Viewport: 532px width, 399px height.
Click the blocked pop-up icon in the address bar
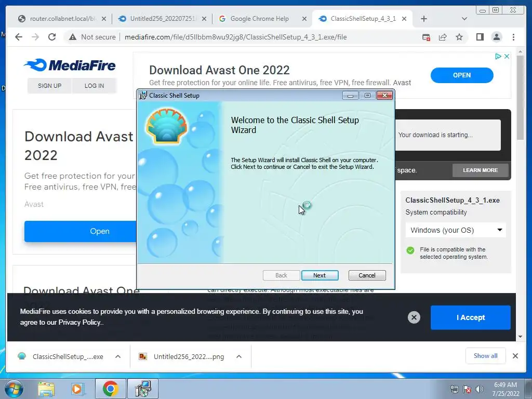(x=426, y=37)
